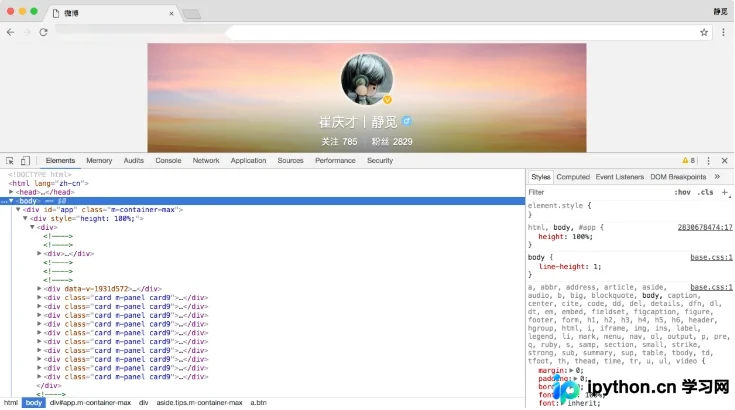Show more sidebar tabs chevron
This screenshot has height=410, width=735.
pos(717,177)
